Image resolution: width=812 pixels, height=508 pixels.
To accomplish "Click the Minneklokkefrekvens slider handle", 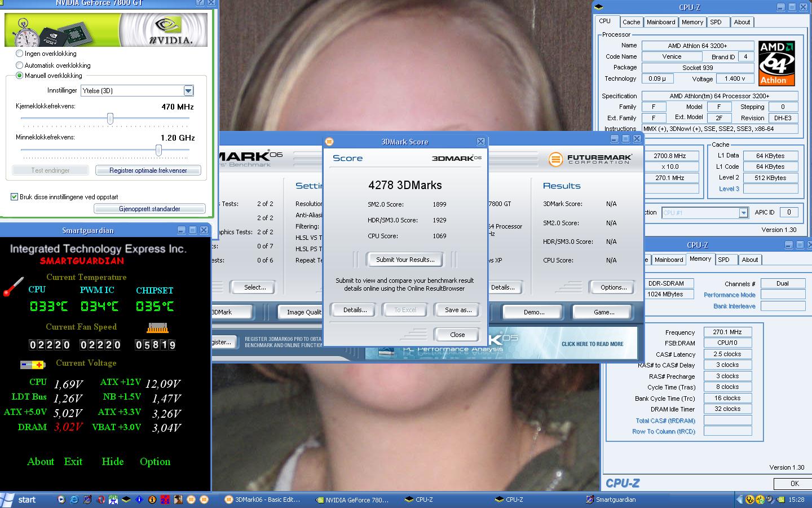I will coord(158,150).
